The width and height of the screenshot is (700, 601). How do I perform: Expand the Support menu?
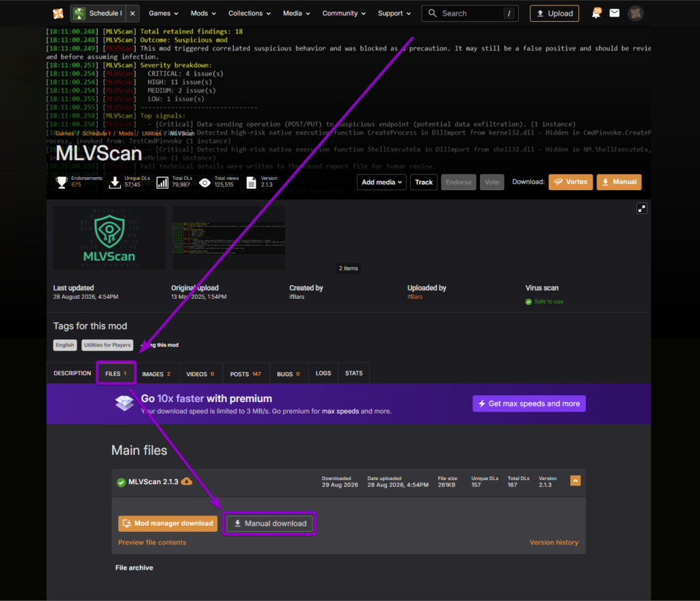(x=394, y=14)
